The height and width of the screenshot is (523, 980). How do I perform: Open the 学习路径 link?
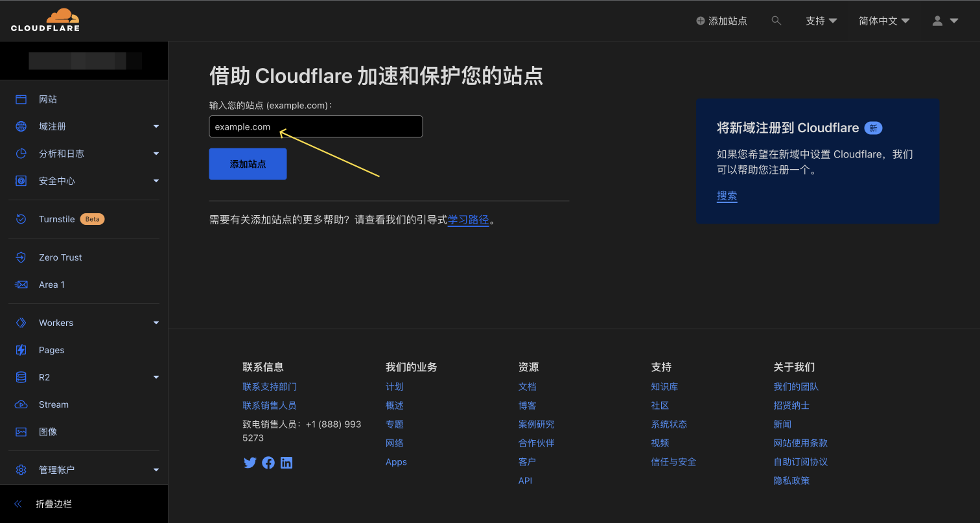[x=469, y=220]
